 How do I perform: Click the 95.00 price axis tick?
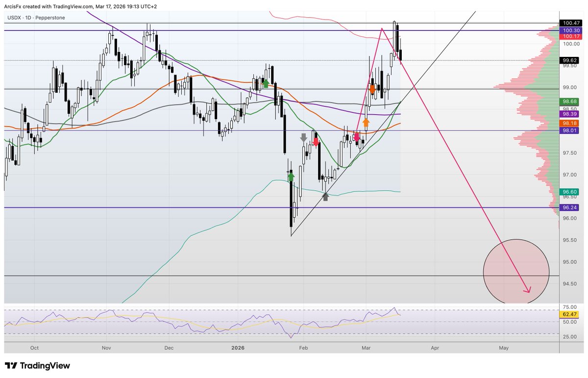tap(569, 262)
